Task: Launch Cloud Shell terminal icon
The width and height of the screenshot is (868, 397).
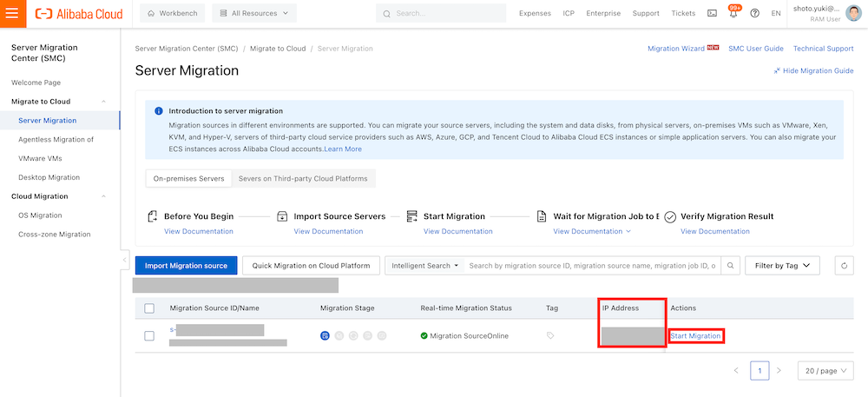Action: [x=712, y=13]
